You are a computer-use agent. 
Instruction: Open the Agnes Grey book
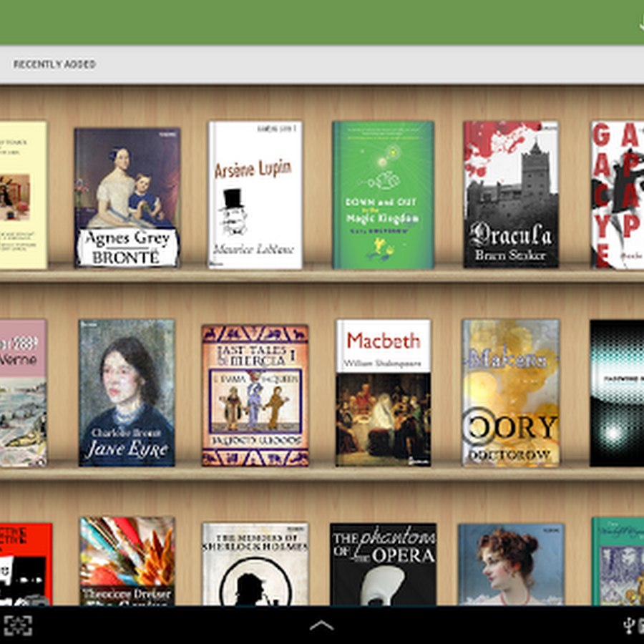point(127,197)
